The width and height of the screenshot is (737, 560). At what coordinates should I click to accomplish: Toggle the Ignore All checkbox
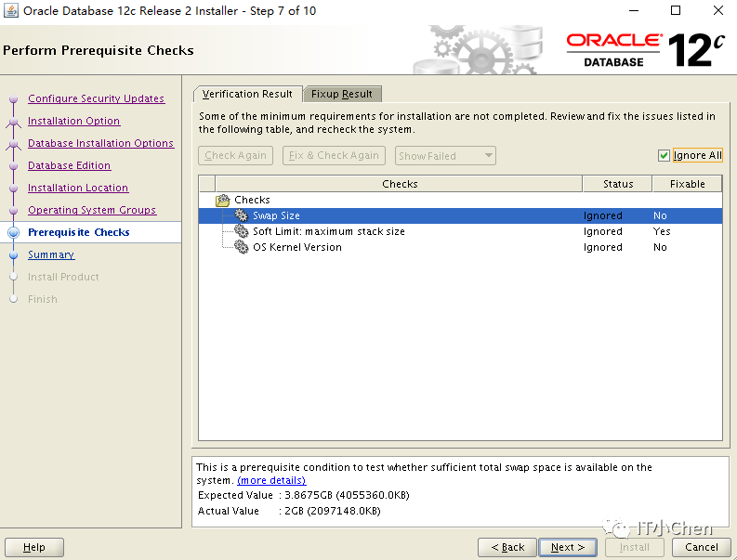click(x=664, y=155)
